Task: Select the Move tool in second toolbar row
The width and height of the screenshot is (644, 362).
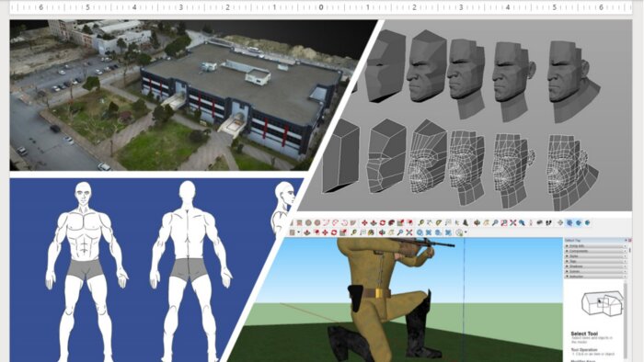Action: [x=325, y=232]
